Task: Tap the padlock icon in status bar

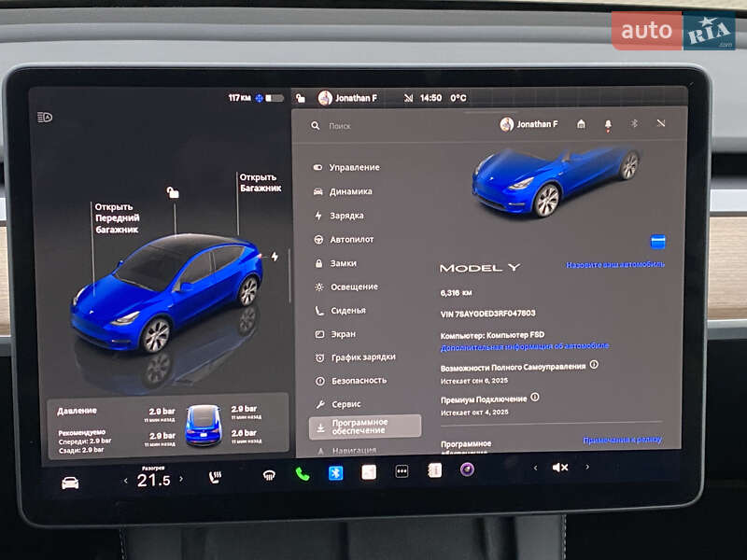Action: coord(300,96)
